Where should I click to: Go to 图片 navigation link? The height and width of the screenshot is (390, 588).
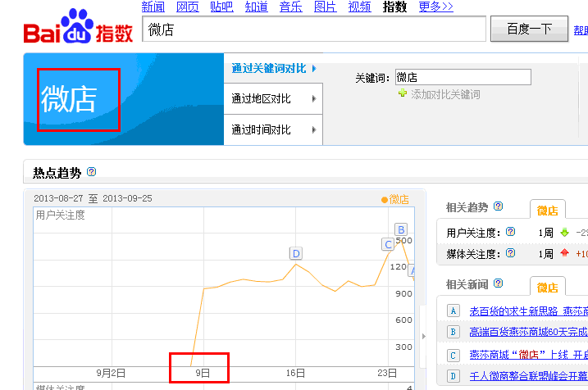(325, 7)
